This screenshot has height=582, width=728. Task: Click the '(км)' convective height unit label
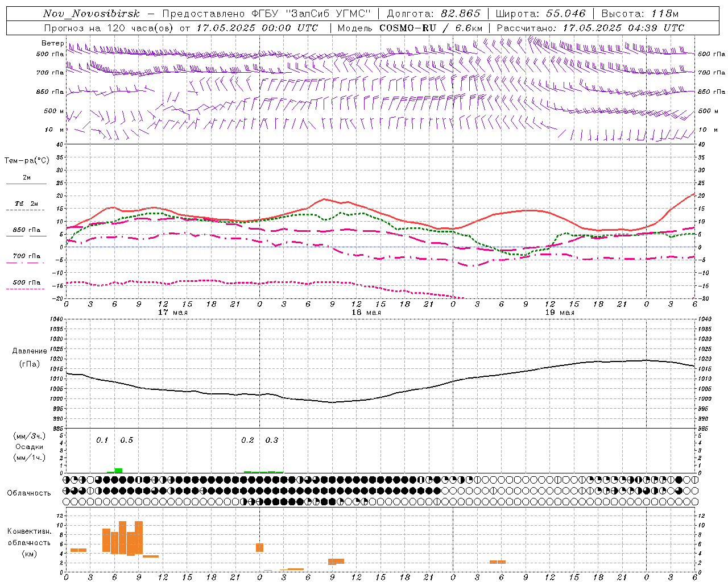tap(29, 553)
